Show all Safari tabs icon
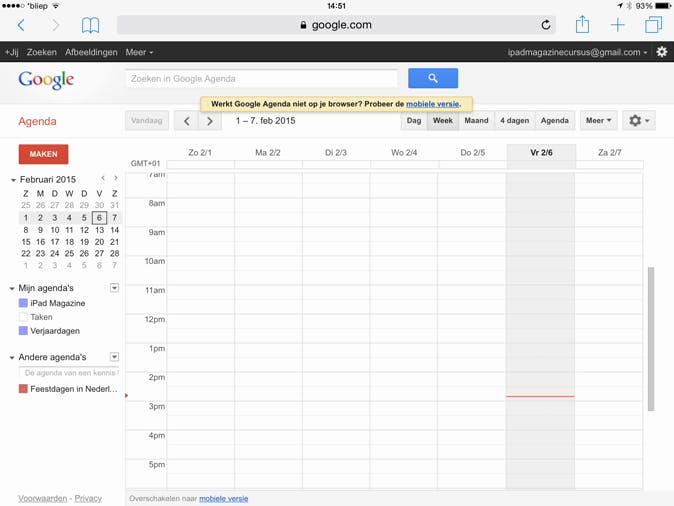This screenshot has height=506, width=674. pos(653,25)
